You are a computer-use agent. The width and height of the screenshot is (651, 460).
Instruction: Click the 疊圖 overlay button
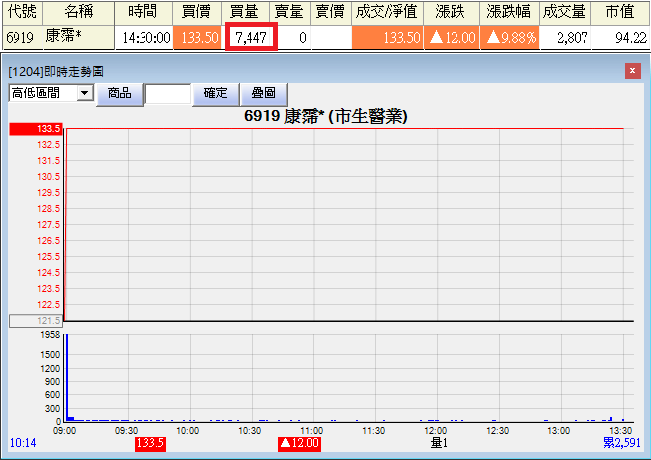coord(263,93)
